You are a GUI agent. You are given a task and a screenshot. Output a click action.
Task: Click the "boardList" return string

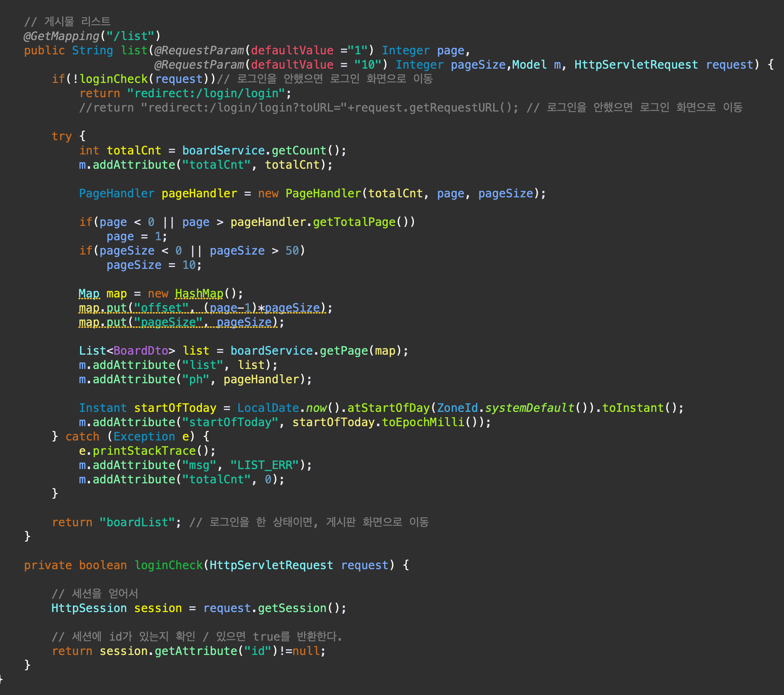137,522
